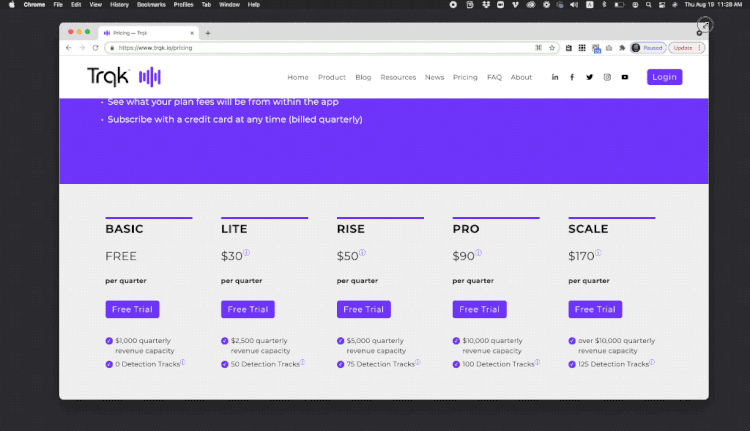Click info icon beside 75 Detection Tracks
The height and width of the screenshot is (431, 750).
(x=418, y=362)
